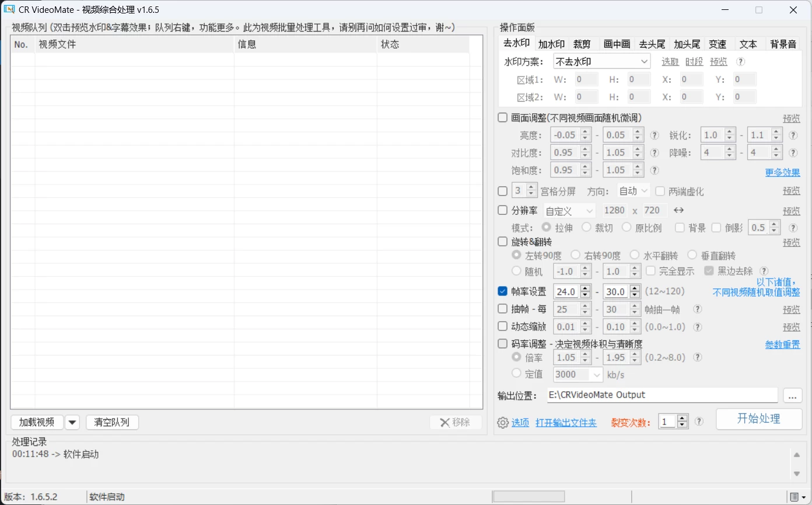Viewport: 812px width, 505px height.
Task: Switch to the 加水印 tab
Action: click(551, 43)
